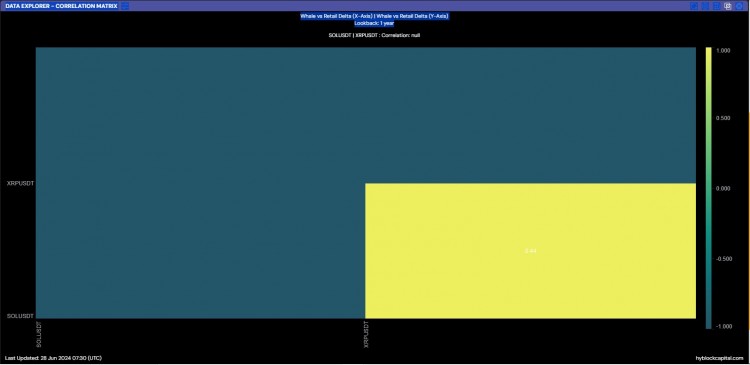The height and width of the screenshot is (365, 750).
Task: Click the XRPUSDT label on the vertical axis
Action: coord(21,183)
